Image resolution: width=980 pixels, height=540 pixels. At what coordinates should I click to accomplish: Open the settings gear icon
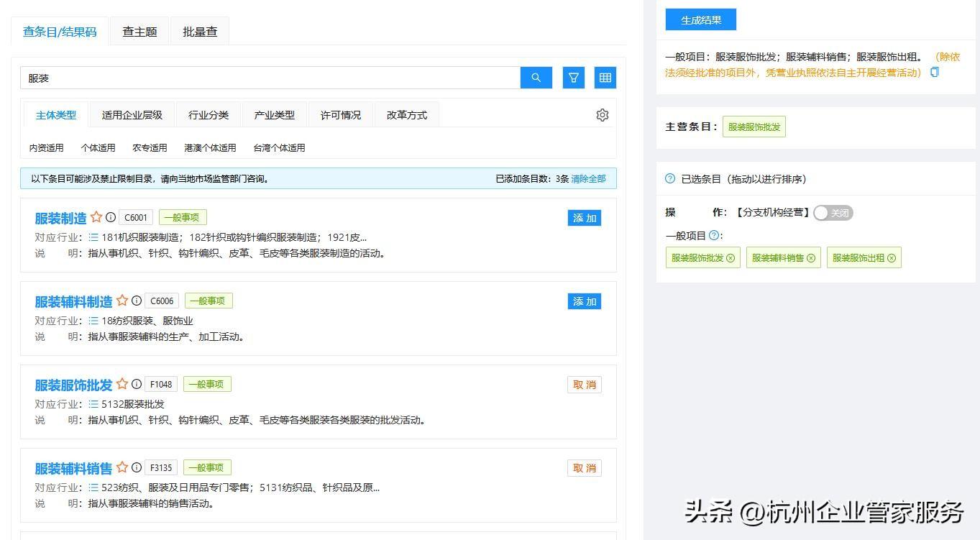click(x=603, y=115)
